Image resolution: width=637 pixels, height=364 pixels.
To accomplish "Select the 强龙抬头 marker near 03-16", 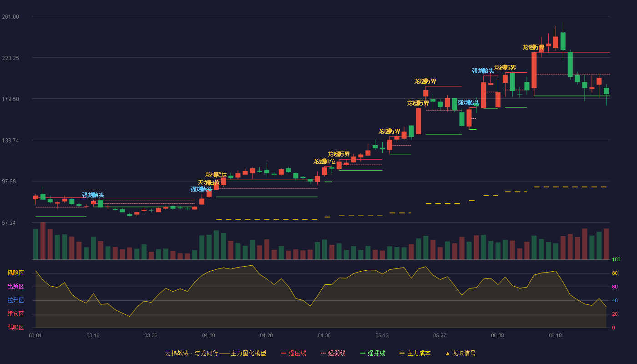I will point(93,195).
